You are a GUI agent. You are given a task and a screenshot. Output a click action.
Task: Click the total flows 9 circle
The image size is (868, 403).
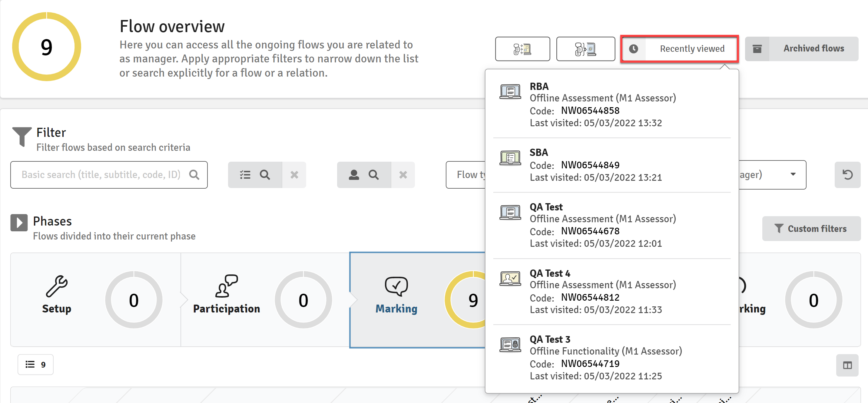47,47
